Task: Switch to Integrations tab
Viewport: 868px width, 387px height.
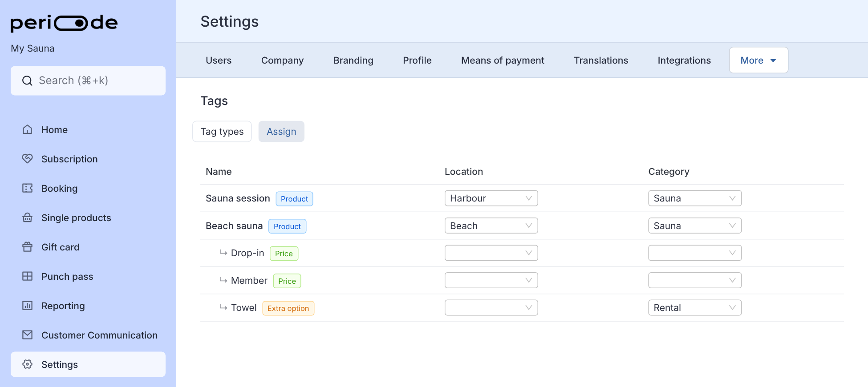Action: 684,60
